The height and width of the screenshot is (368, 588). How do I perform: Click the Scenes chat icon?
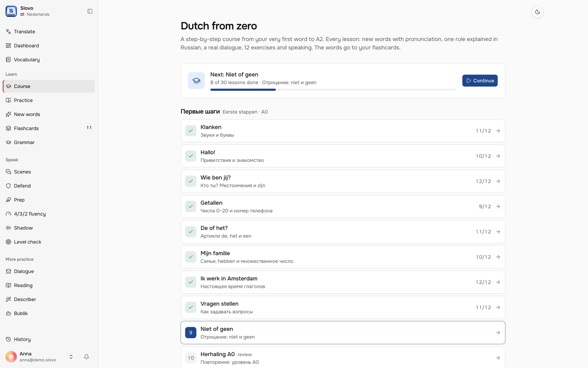coord(8,171)
